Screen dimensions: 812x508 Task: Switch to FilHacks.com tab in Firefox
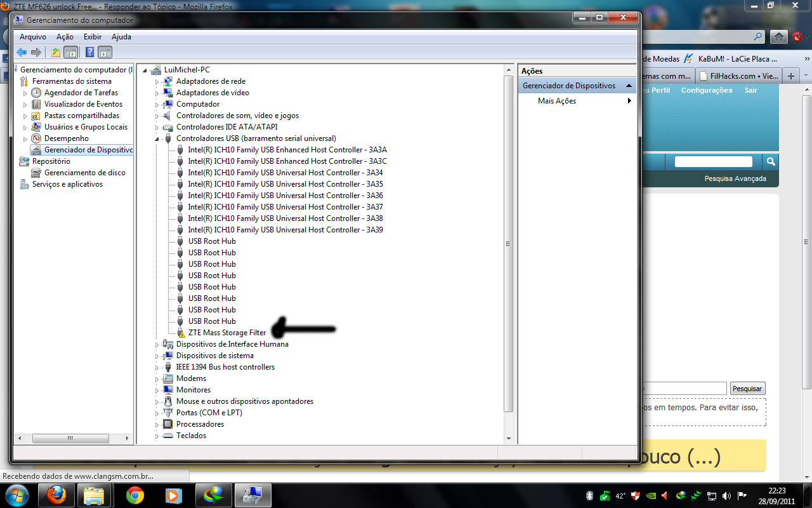pos(738,76)
